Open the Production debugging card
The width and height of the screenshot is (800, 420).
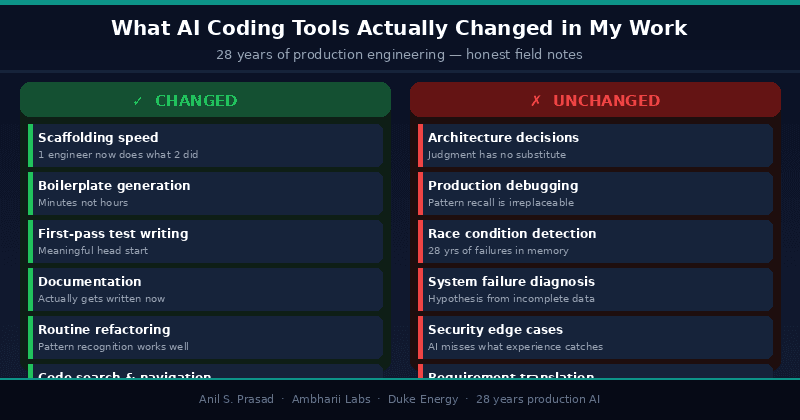[595, 193]
